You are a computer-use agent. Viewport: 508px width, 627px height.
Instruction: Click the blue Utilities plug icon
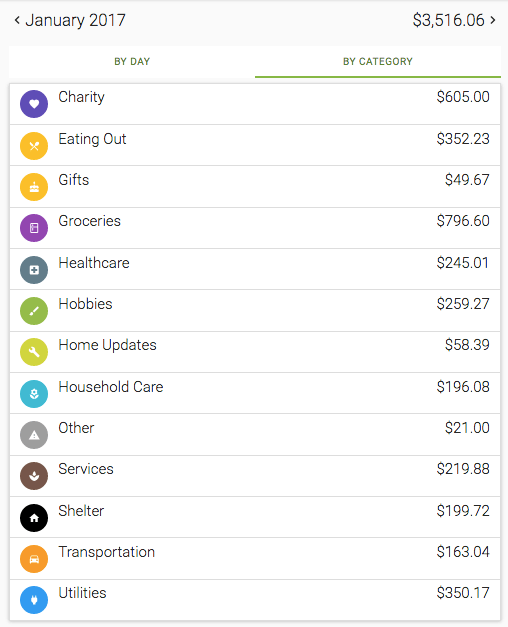point(34,600)
